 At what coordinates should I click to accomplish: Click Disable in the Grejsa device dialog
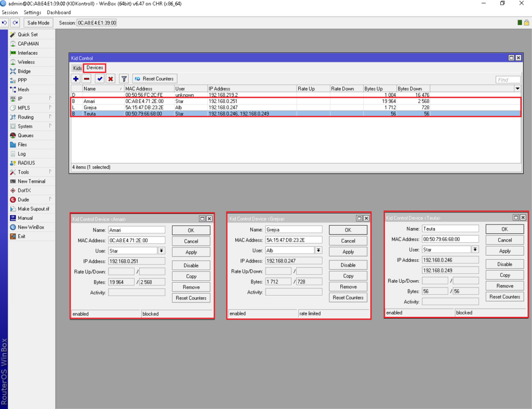[x=348, y=265]
